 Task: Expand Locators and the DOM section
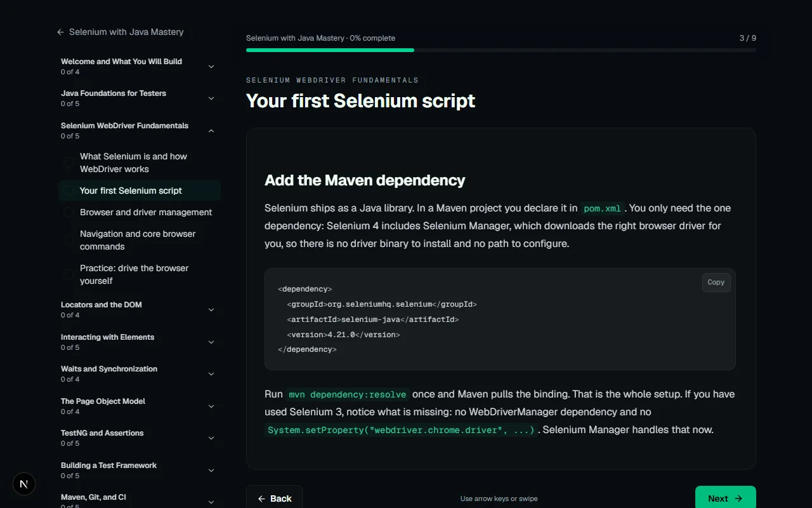pos(138,310)
